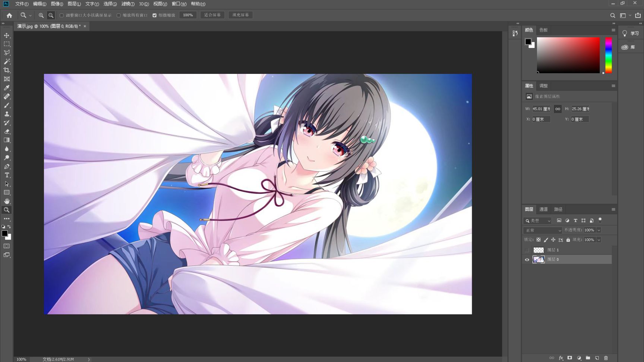Expand the opacity 100% dropdown arrow
The width and height of the screenshot is (644, 362).
click(x=599, y=230)
